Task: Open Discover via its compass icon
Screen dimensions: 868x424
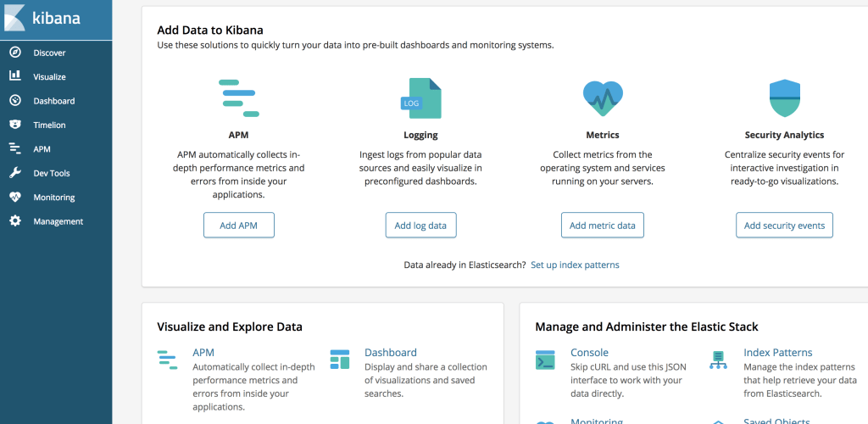Action: [14, 53]
